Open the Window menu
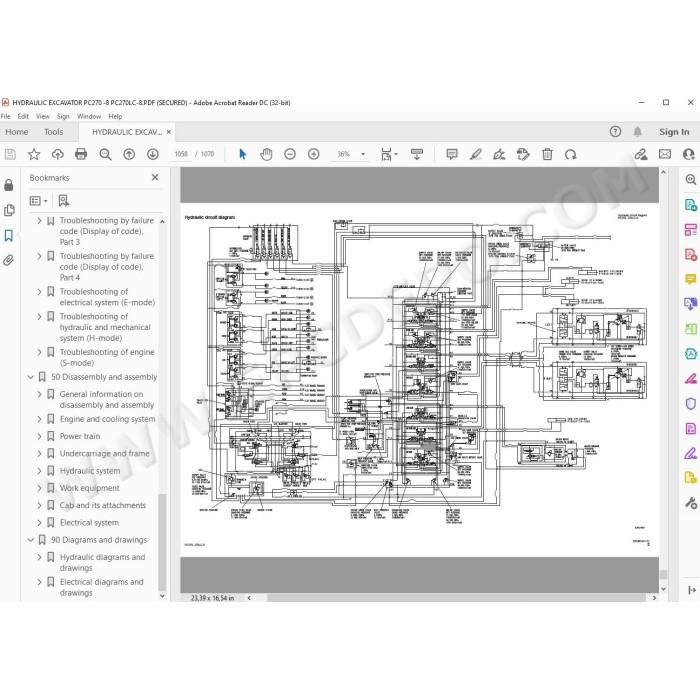Screen dimensions: 700x700 coord(89,117)
